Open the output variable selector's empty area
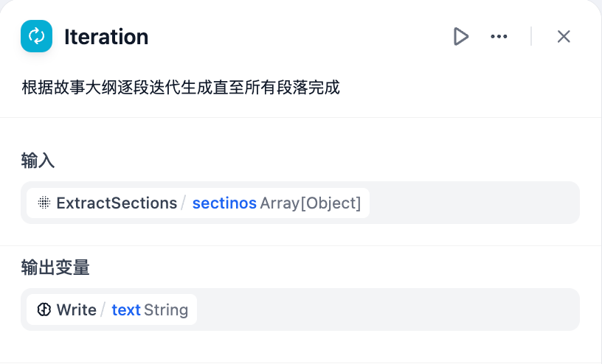Viewport: 602px width, 364px height. click(384, 310)
